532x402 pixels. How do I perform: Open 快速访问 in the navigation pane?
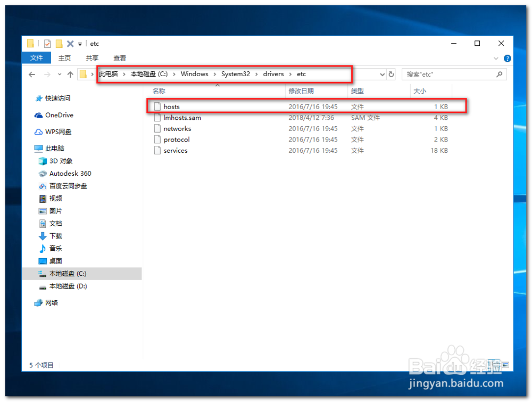coord(57,99)
